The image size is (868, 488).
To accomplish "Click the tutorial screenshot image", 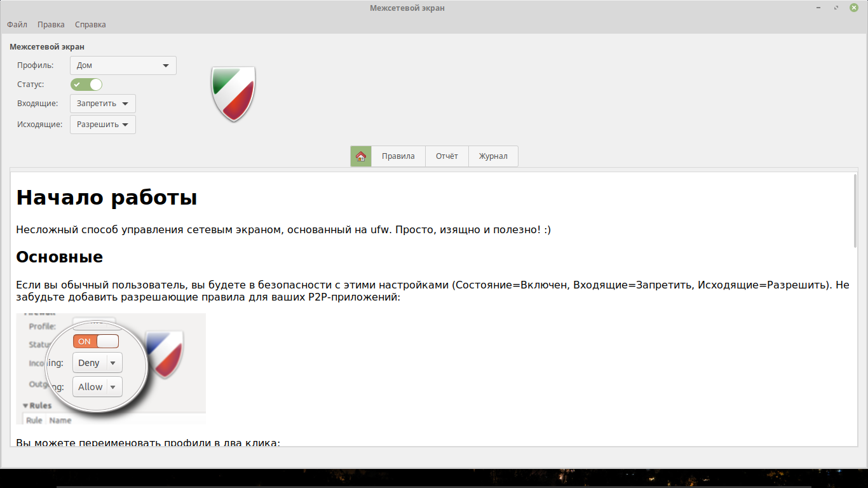I will [x=111, y=369].
